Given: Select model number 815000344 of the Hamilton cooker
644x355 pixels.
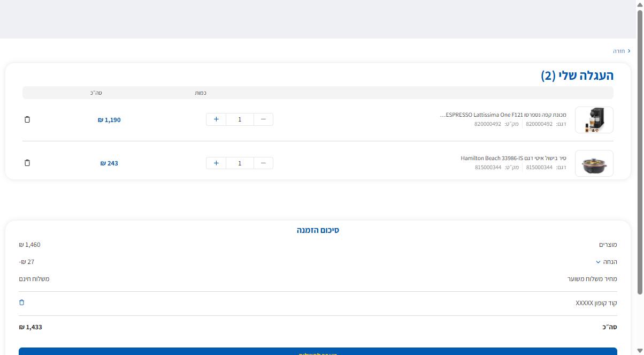Looking at the screenshot, I should 539,167.
